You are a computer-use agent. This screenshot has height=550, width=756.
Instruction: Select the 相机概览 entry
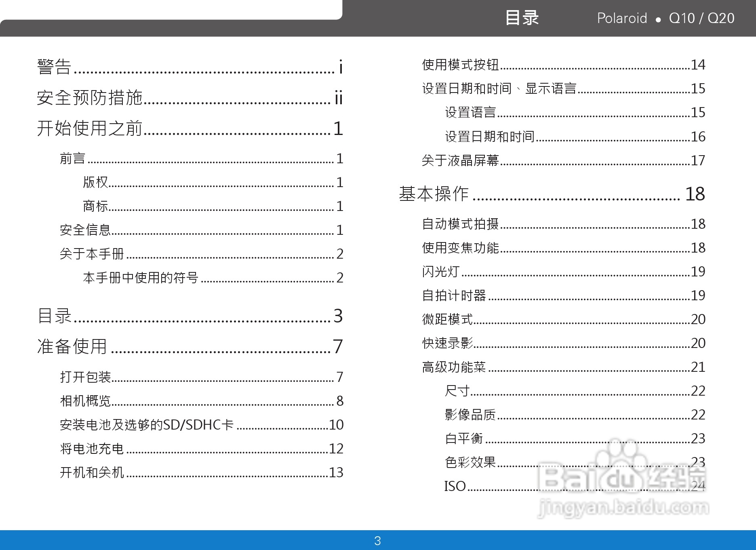(202, 401)
